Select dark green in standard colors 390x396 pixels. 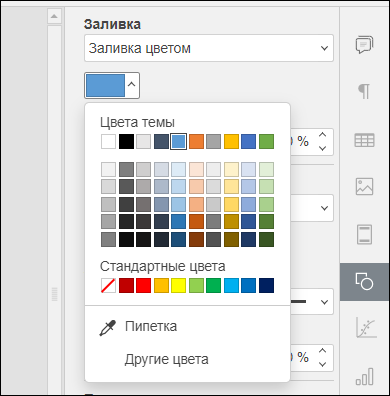point(213,286)
